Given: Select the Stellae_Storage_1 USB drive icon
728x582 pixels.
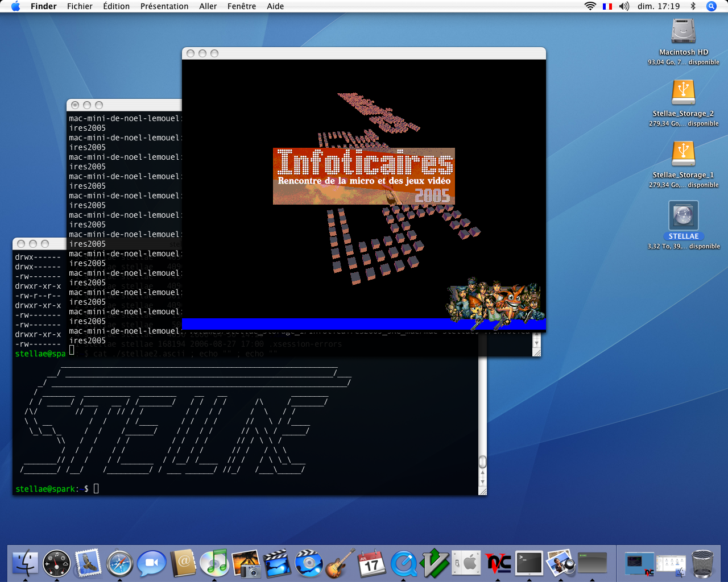Looking at the screenshot, I should [x=683, y=153].
